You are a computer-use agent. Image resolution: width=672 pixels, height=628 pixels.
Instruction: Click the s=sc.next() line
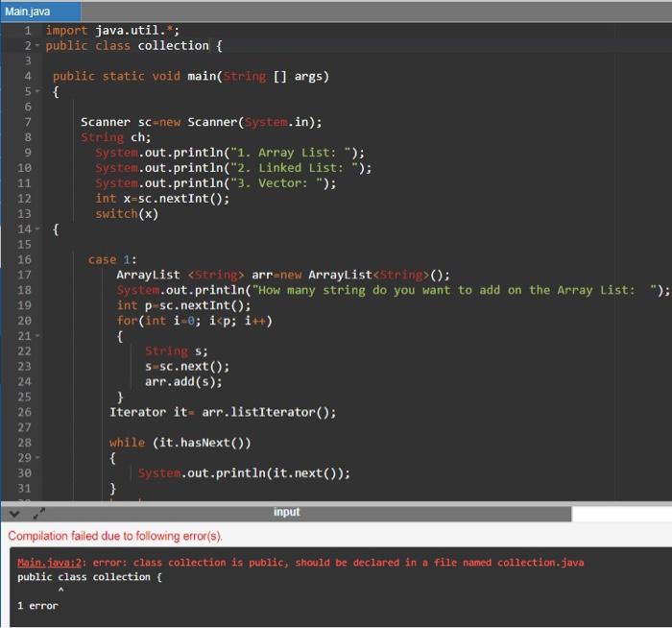point(187,367)
